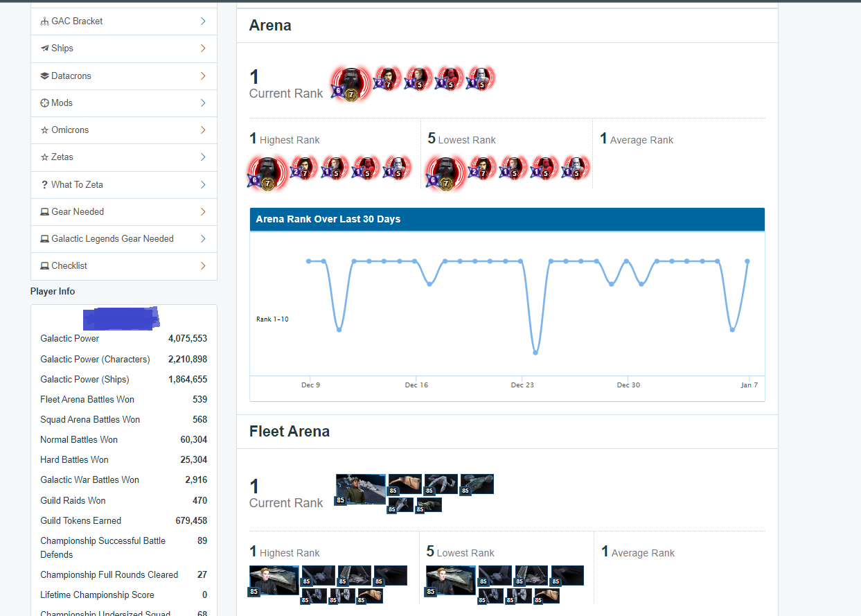Expand the What To Zeta row chevron
The width and height of the screenshot is (861, 616).
(203, 185)
